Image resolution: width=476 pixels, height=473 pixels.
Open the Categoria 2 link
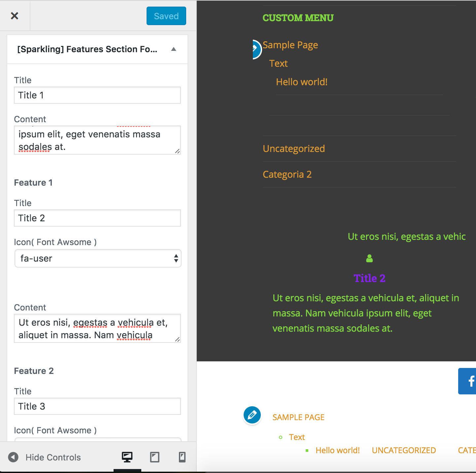(x=287, y=174)
